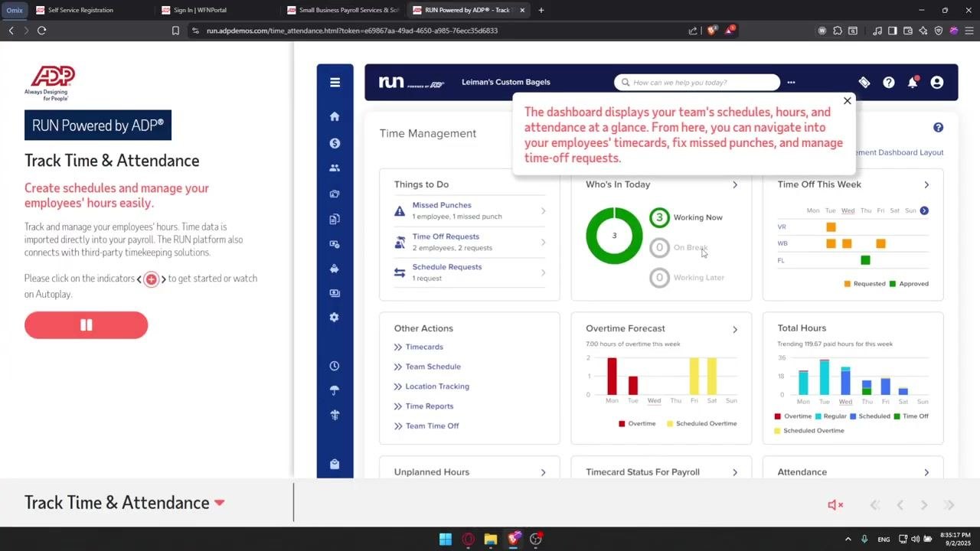Click the reports document icon in sidebar
The height and width of the screenshot is (551, 980).
(x=335, y=220)
